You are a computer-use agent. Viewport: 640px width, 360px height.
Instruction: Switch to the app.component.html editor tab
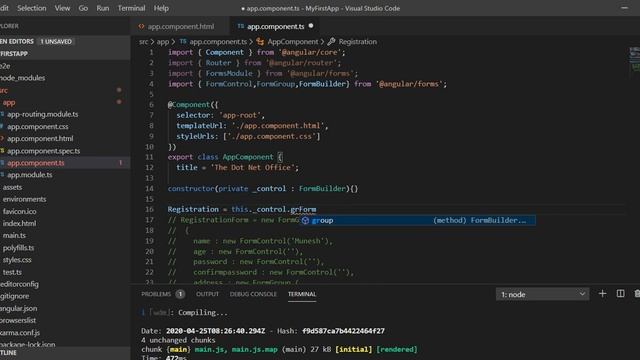(x=180, y=27)
